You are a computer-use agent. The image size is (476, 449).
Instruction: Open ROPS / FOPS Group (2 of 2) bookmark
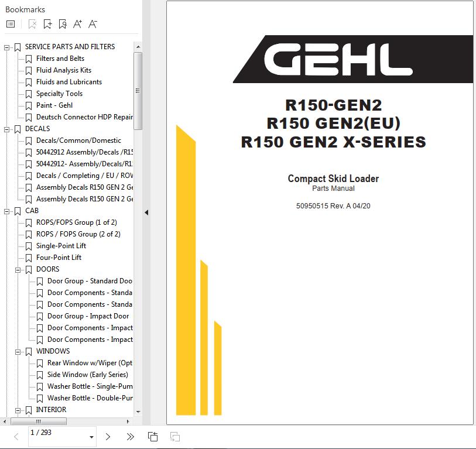[78, 234]
